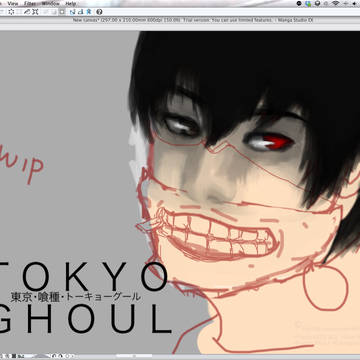Click the shield-shaped menu bar icon
Viewport: 360px width, 360px height.
tap(318, 3)
